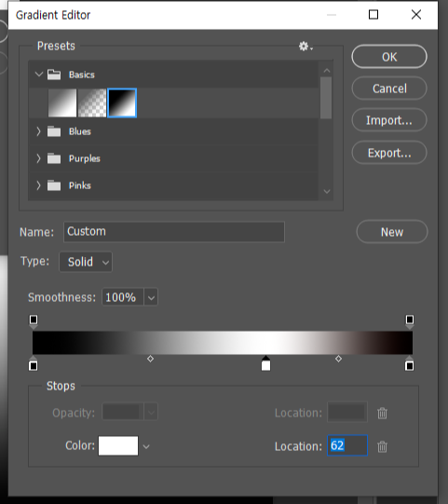This screenshot has height=504, width=448.
Task: Select the Foreground to Background preset thumbnail
Action: [62, 102]
